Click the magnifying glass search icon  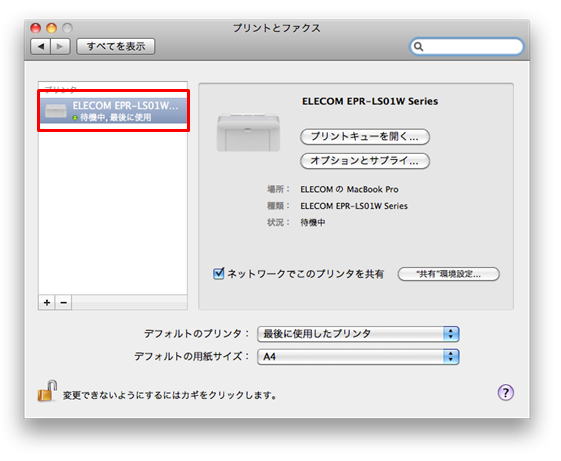418,47
